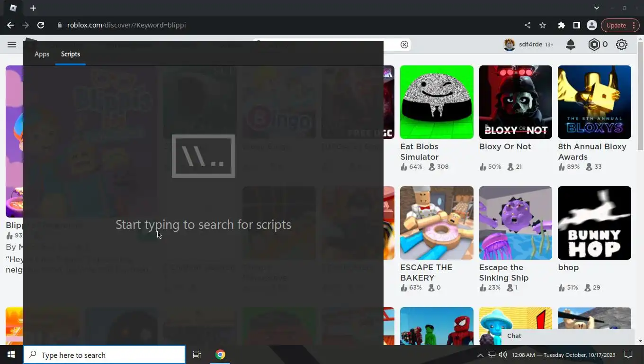Viewport: 644px width, 364px height.
Task: Open Windows notification center icon
Action: [628, 355]
